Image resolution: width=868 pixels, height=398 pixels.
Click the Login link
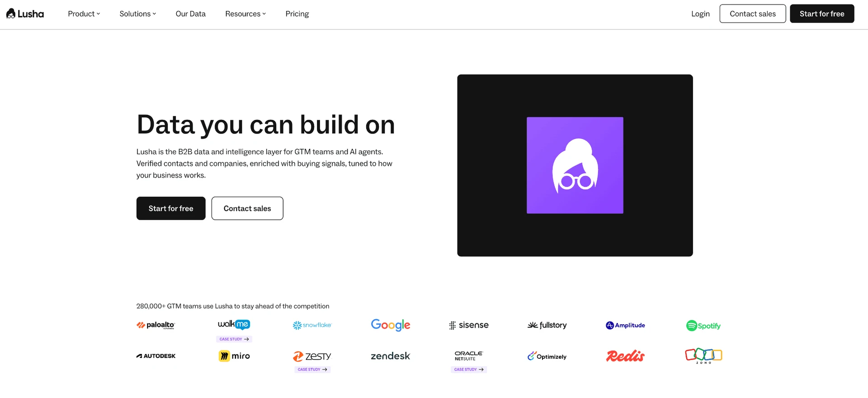point(700,14)
